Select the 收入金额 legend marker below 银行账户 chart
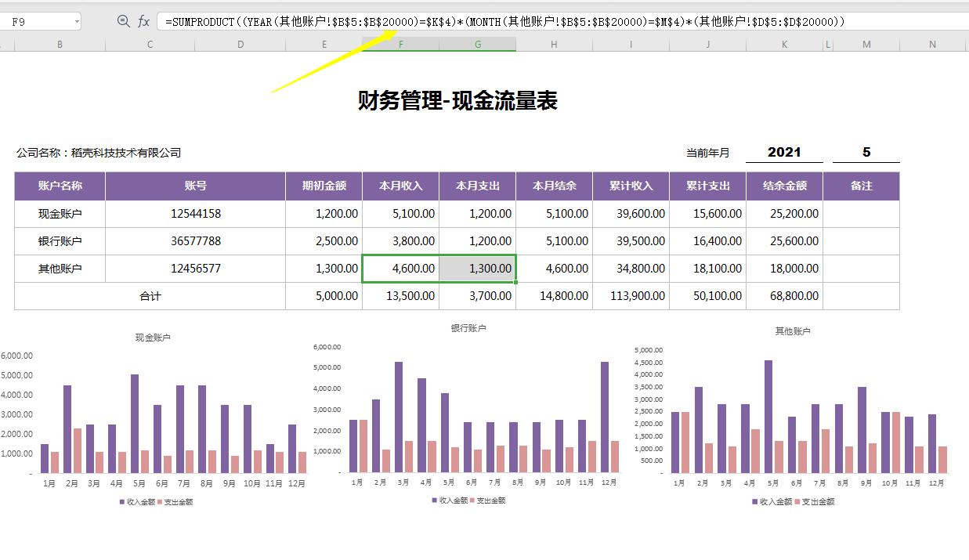Image resolution: width=969 pixels, height=560 pixels. click(x=433, y=500)
